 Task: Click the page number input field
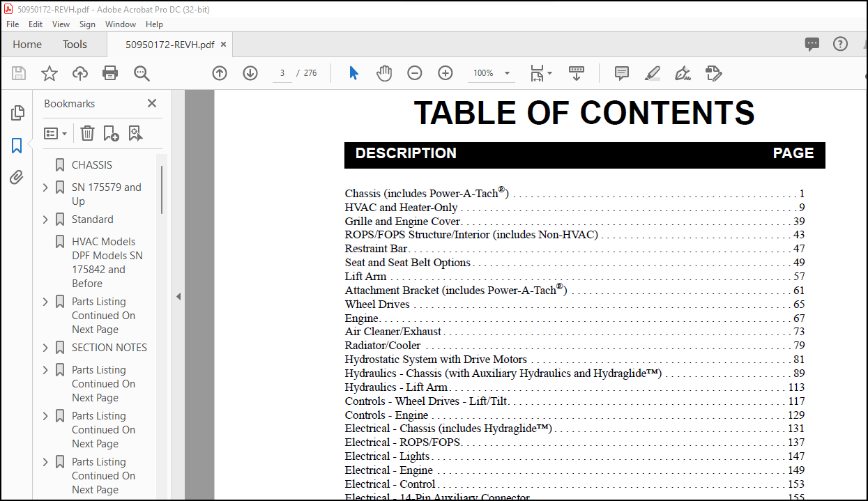tap(282, 73)
